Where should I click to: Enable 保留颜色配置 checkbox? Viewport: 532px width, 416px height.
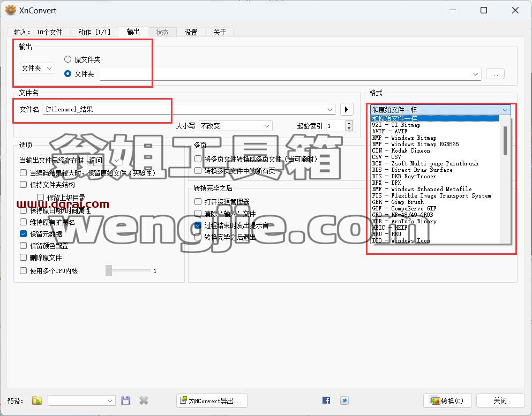(24, 245)
